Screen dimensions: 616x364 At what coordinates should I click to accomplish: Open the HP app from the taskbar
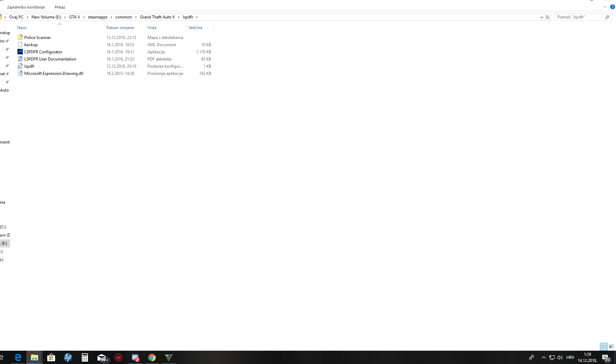pyautogui.click(x=68, y=358)
